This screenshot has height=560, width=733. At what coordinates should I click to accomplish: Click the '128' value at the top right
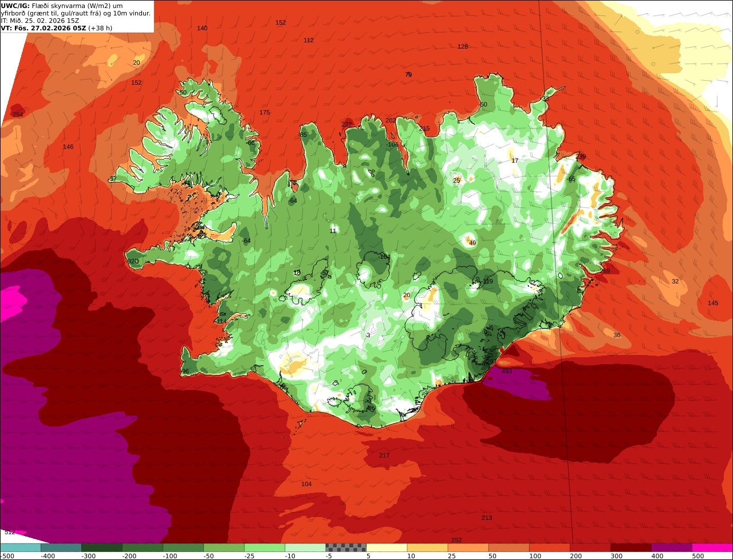[x=463, y=47]
